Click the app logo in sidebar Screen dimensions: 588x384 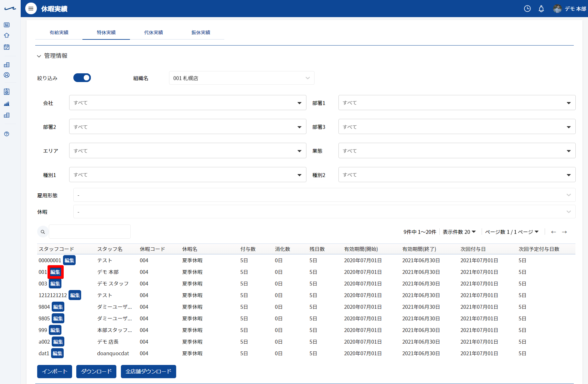[x=10, y=9]
